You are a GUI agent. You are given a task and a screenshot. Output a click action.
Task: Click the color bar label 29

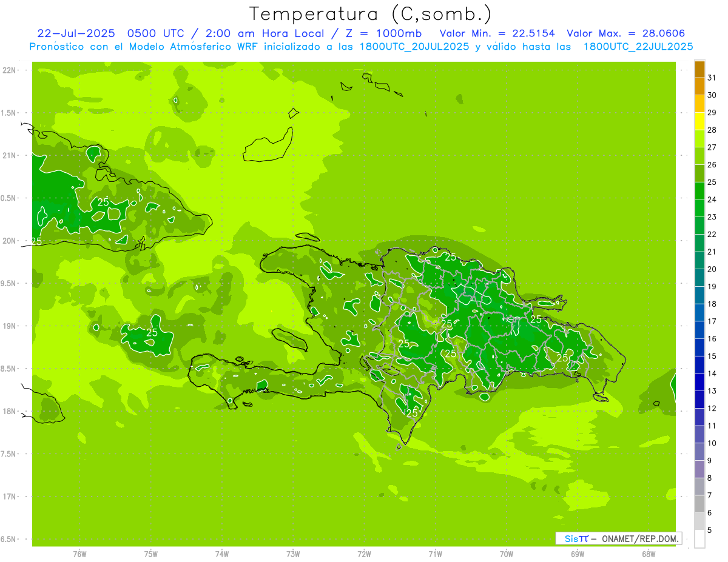click(x=712, y=112)
